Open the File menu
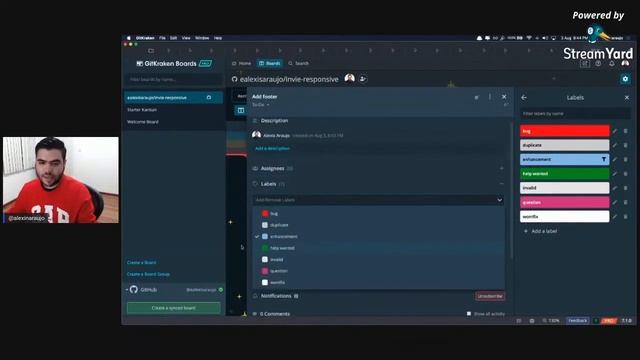The image size is (640, 360). coord(162,38)
